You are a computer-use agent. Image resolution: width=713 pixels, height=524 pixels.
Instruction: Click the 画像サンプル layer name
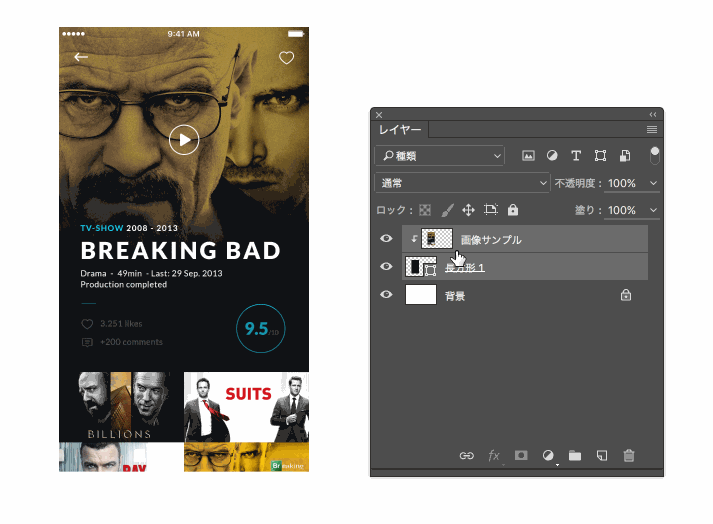click(491, 240)
